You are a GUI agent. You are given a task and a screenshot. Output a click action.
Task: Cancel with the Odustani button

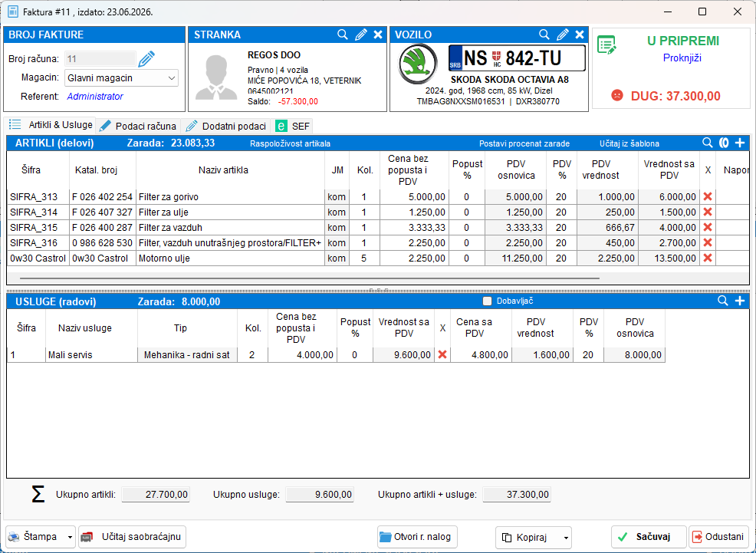[718, 537]
